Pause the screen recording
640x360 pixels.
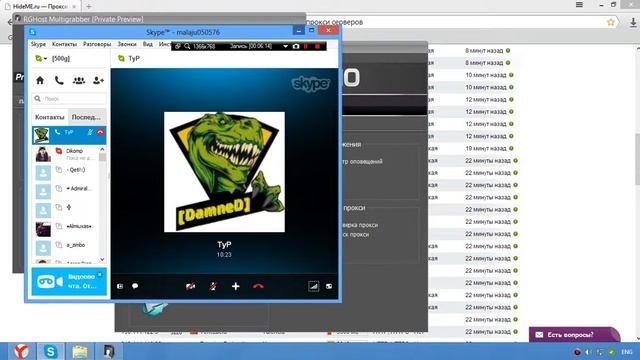306,47
